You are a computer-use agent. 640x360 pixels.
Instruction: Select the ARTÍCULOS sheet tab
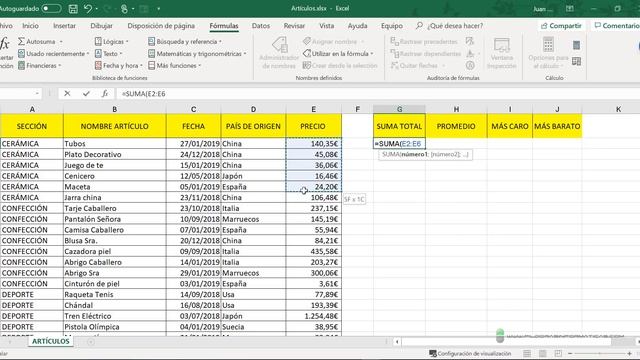[x=51, y=341]
